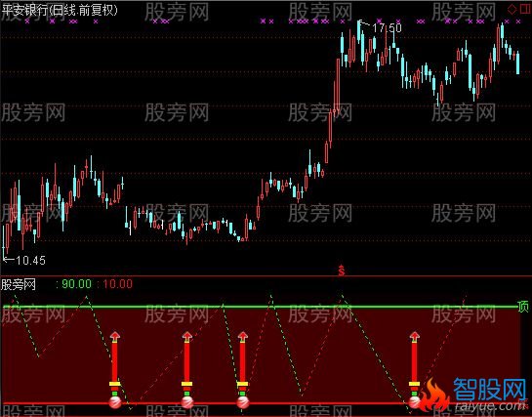Click the red 10.00 indicator value

pyautogui.click(x=117, y=284)
